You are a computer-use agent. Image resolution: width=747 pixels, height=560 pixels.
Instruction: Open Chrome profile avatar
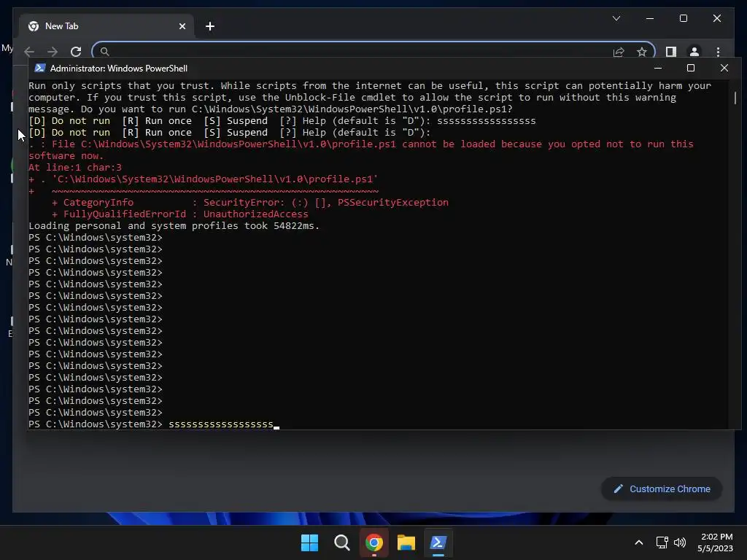tap(694, 52)
